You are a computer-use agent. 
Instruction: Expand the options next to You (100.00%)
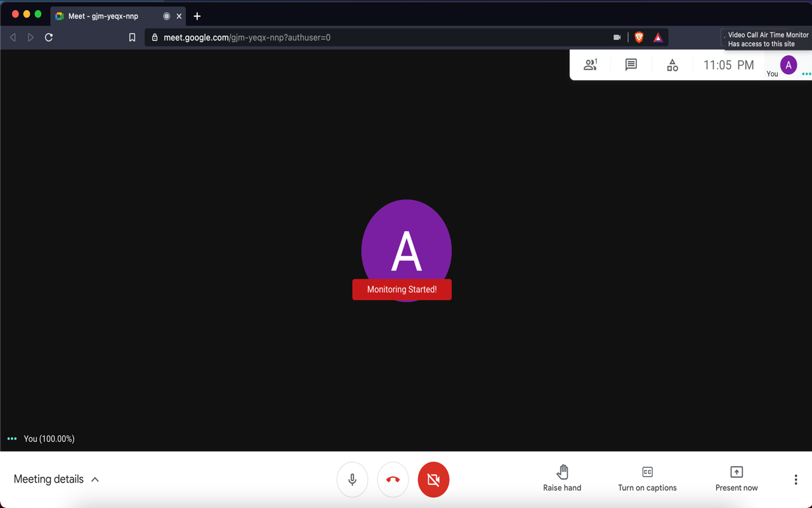(x=11, y=438)
